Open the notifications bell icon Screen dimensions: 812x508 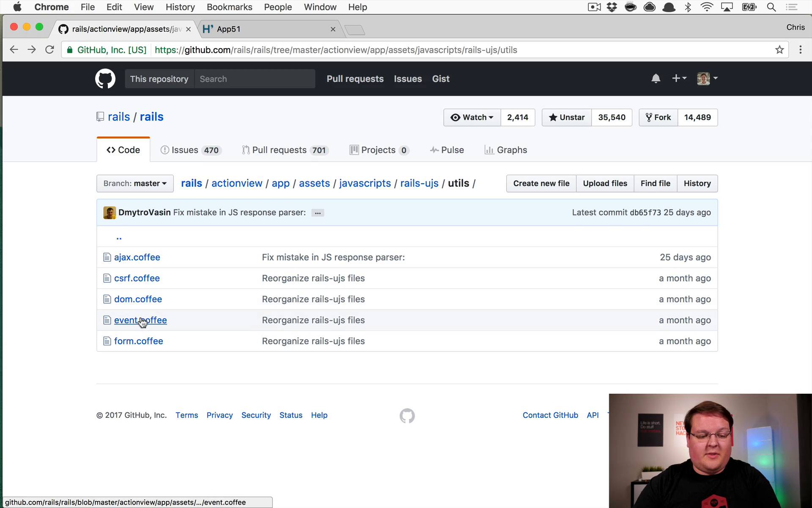[656, 79]
